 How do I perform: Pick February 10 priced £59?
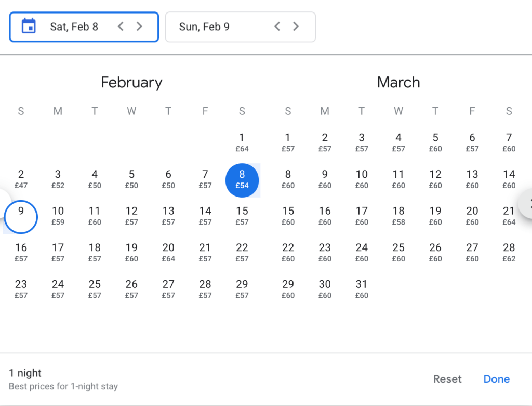58,216
